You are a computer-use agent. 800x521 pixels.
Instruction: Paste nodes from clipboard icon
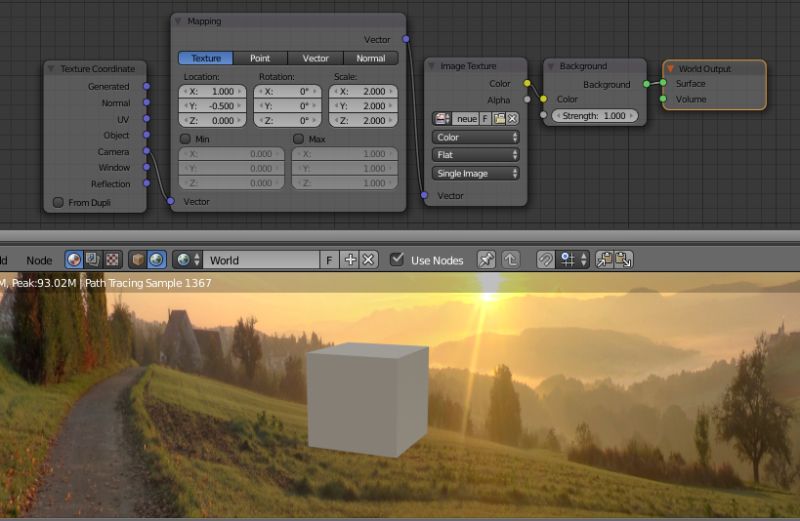[623, 260]
